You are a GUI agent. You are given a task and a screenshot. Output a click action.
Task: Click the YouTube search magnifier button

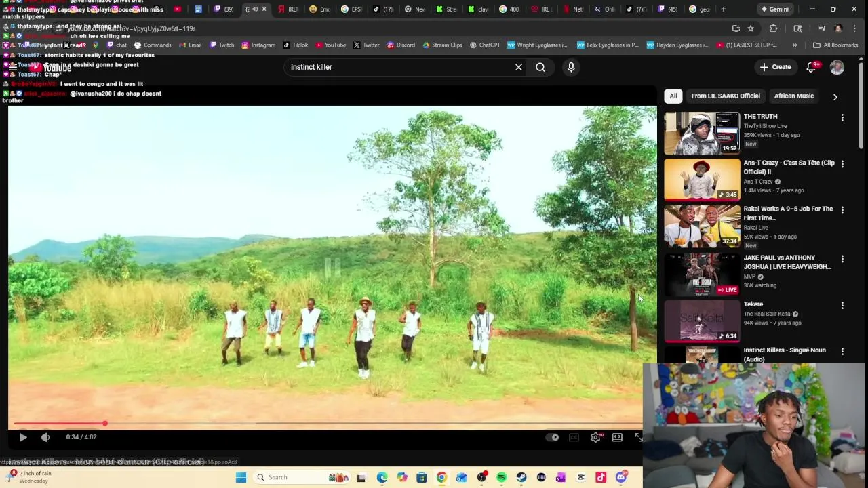tap(540, 67)
